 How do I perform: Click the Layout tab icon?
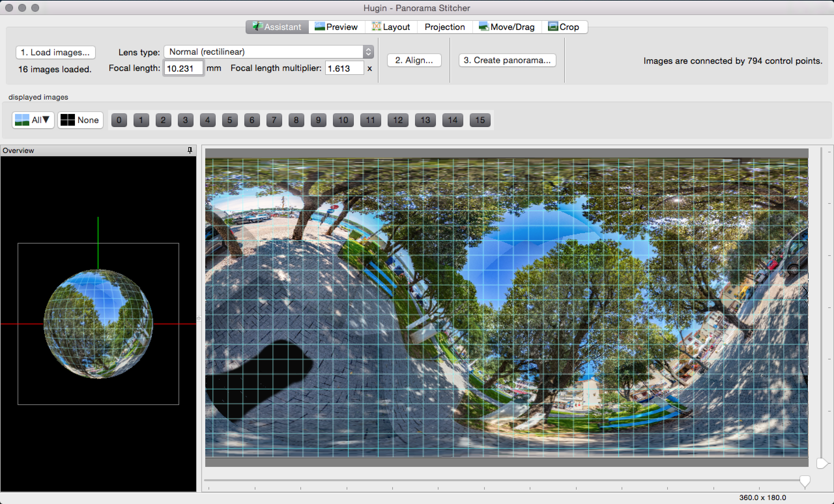[x=376, y=26]
